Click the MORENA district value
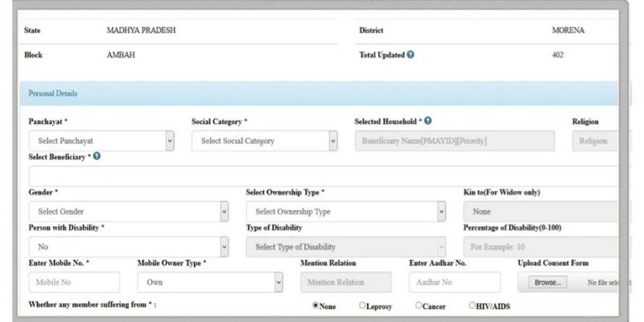Screen dimensions: 644x322 click(568, 31)
